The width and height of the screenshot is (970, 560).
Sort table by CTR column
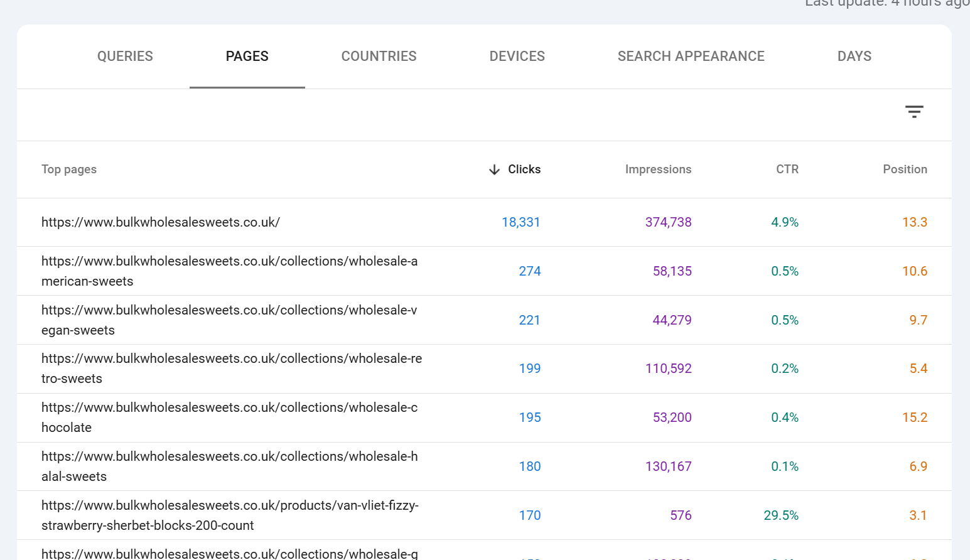787,170
